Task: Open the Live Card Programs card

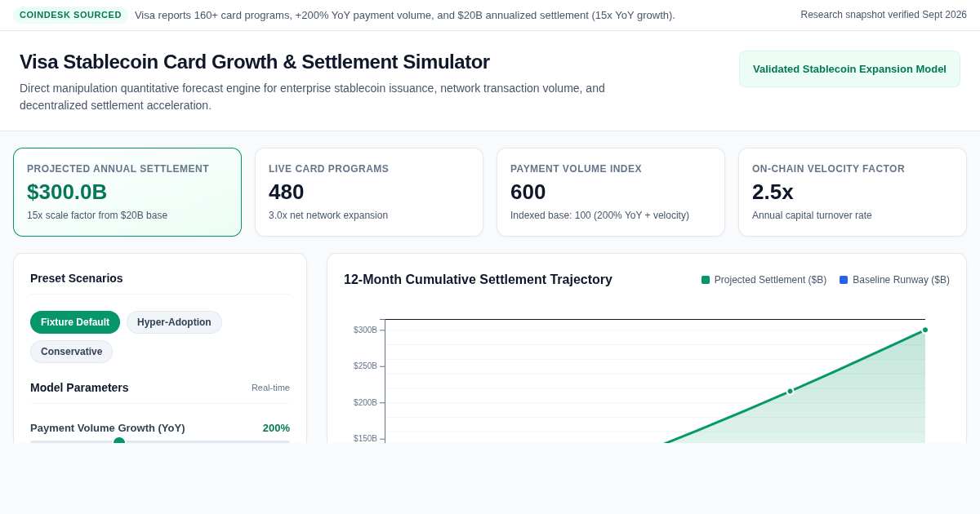Action: [x=369, y=193]
